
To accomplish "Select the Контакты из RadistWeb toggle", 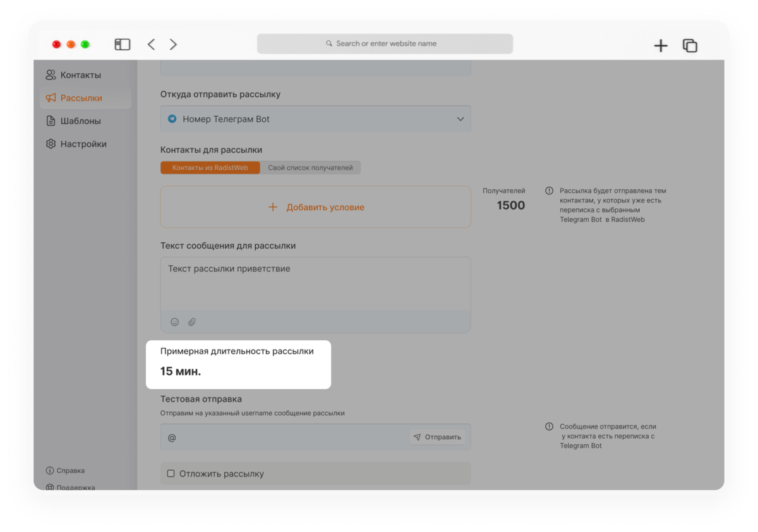I will (x=210, y=168).
